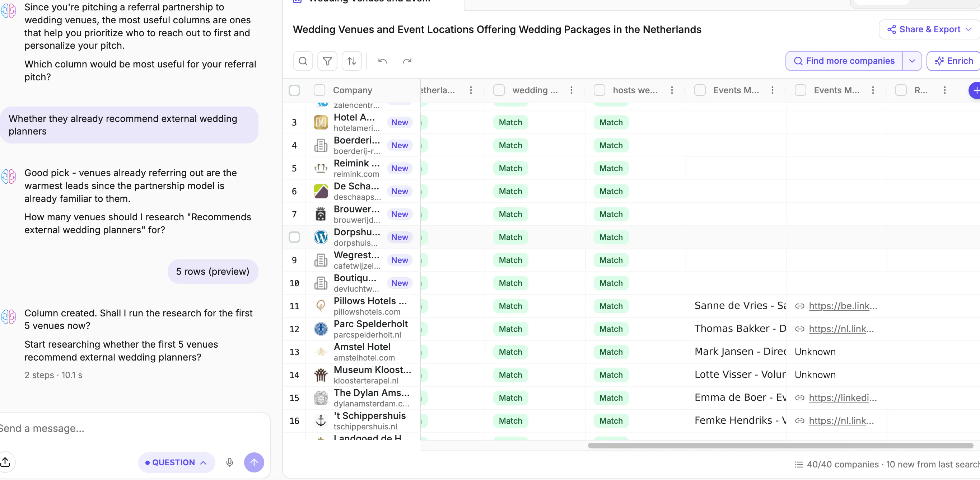This screenshot has height=480, width=980.
Task: Upload a file with the upload icon
Action: (5, 462)
